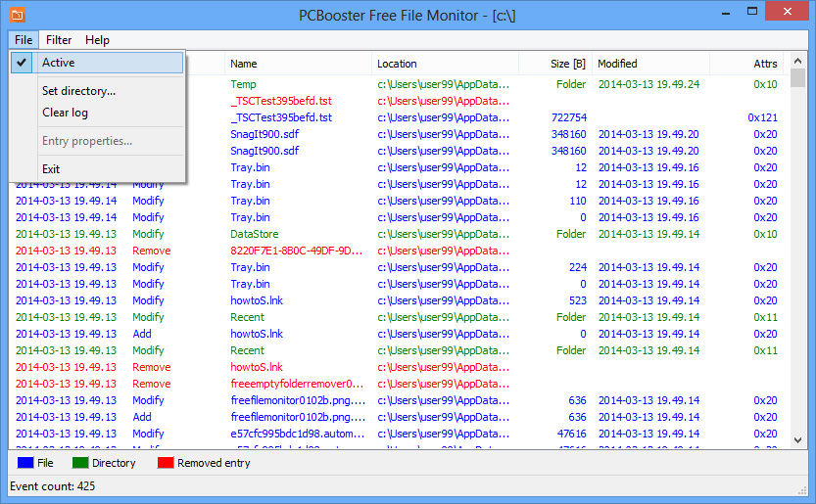Viewport: 816px width, 504px height.
Task: Select the blue _TSCTest395befd.tst entry
Action: [x=281, y=117]
